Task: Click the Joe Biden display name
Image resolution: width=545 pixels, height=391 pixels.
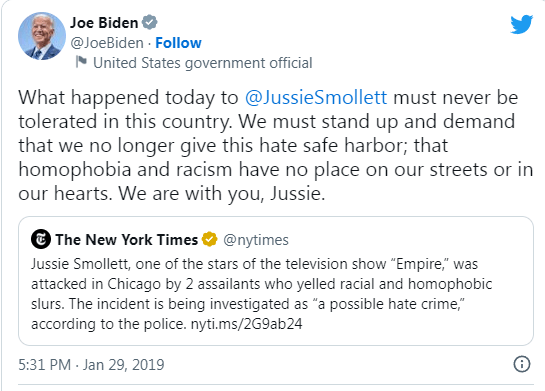Action: 104,23
